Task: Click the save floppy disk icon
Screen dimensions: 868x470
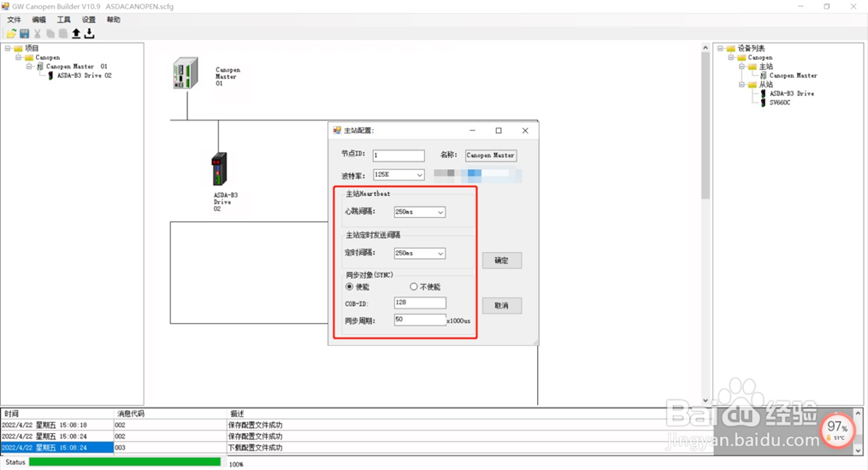Action: click(24, 33)
